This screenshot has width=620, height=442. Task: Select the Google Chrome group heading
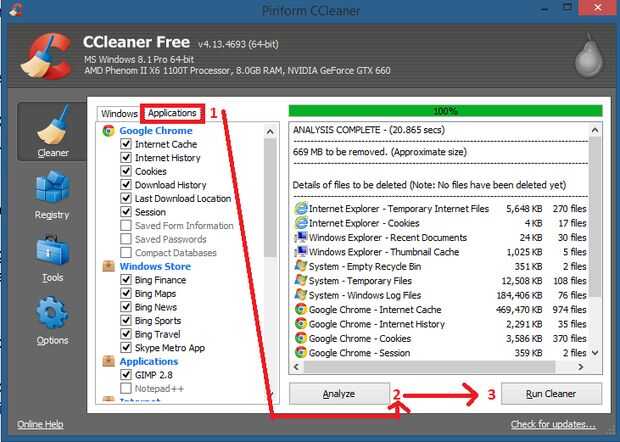(156, 130)
